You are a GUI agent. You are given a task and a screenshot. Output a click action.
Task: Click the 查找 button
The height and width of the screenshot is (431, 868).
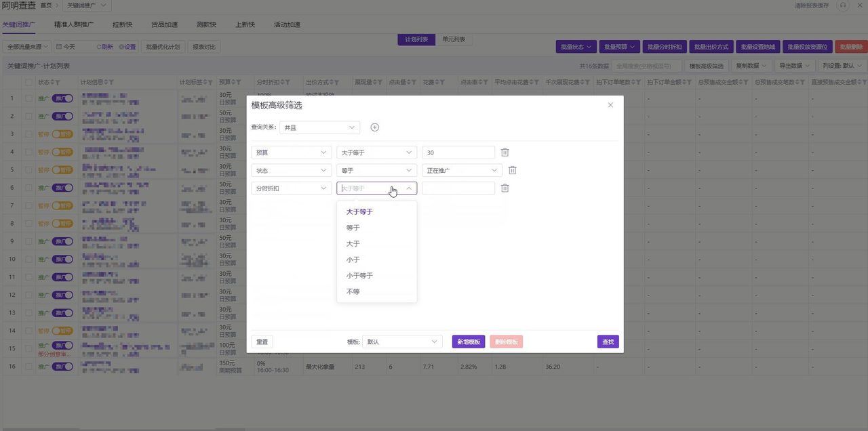608,342
